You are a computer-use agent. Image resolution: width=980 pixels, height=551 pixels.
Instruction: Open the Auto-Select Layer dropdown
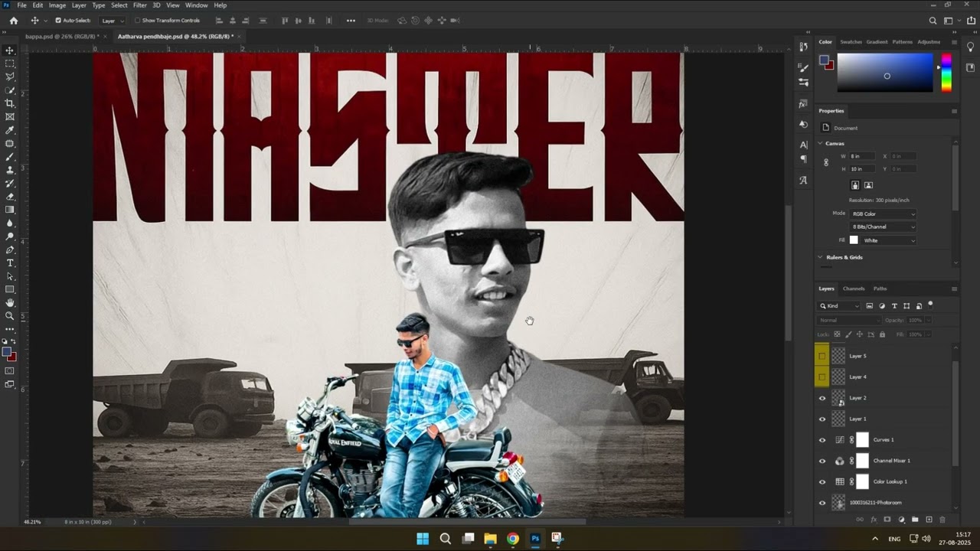pos(113,21)
